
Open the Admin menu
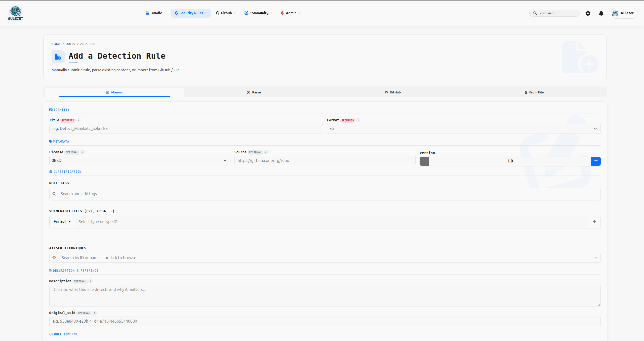click(291, 13)
